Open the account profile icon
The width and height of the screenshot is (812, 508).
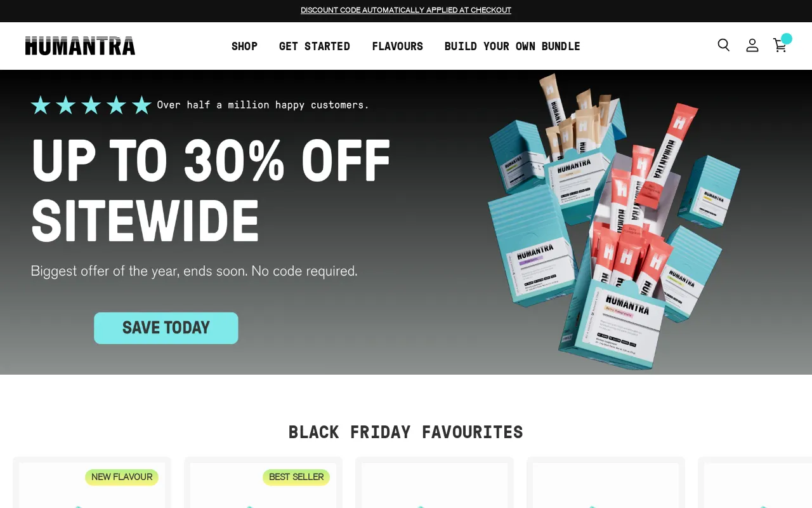coord(752,45)
